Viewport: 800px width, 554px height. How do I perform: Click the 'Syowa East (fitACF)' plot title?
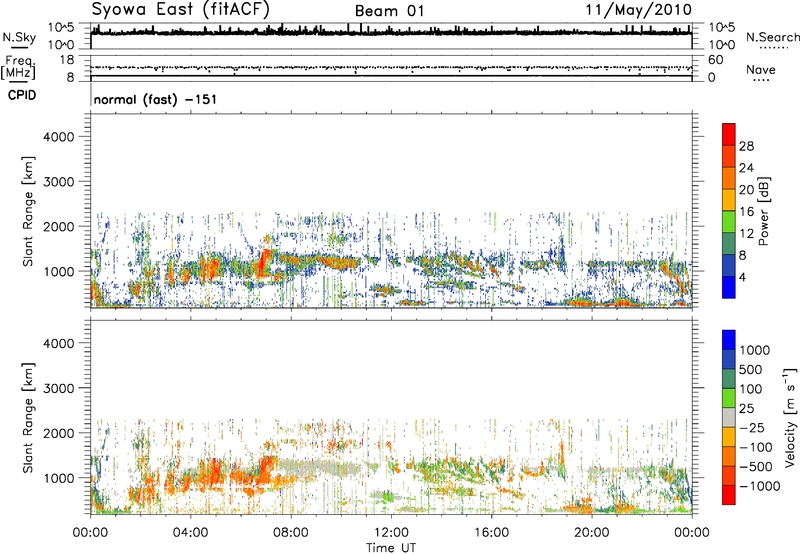(181, 9)
